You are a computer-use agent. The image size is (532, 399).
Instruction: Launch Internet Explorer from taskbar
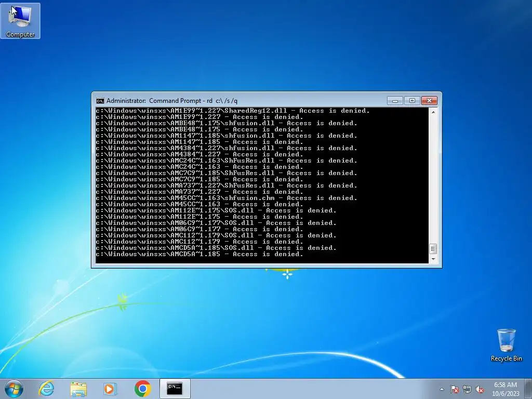[x=46, y=389]
